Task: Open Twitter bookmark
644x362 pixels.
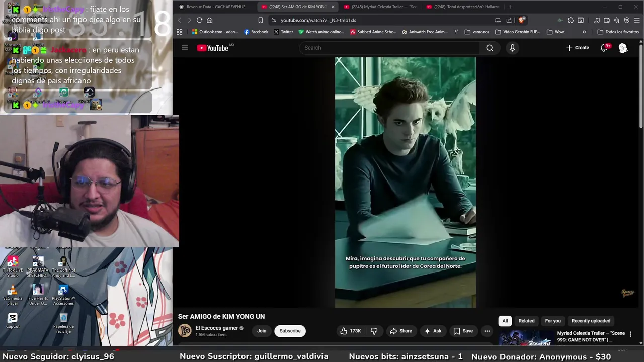Action: [x=283, y=32]
